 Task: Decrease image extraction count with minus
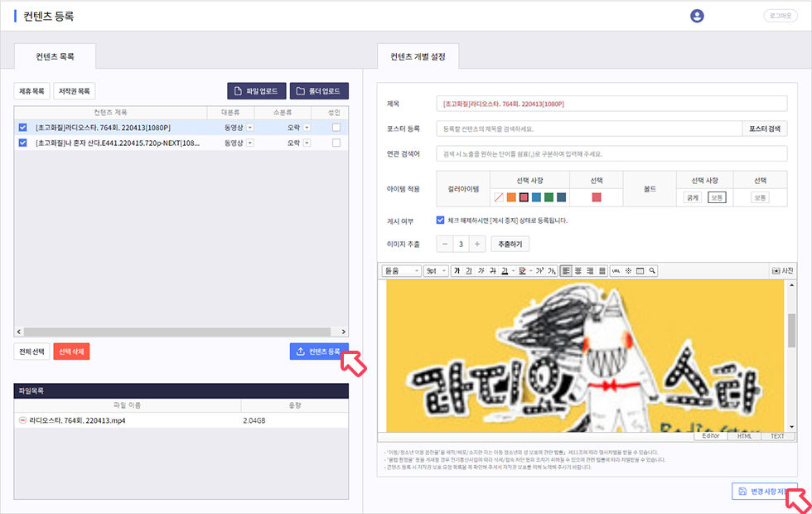point(445,244)
